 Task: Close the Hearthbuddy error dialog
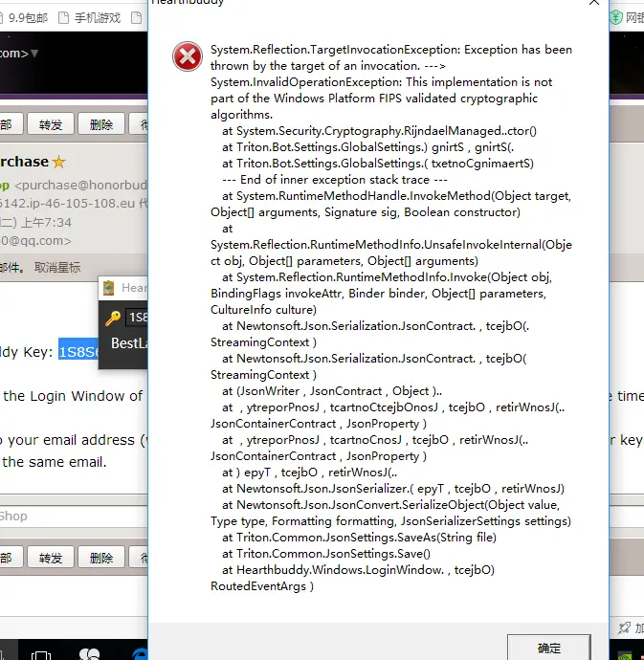tap(594, 3)
